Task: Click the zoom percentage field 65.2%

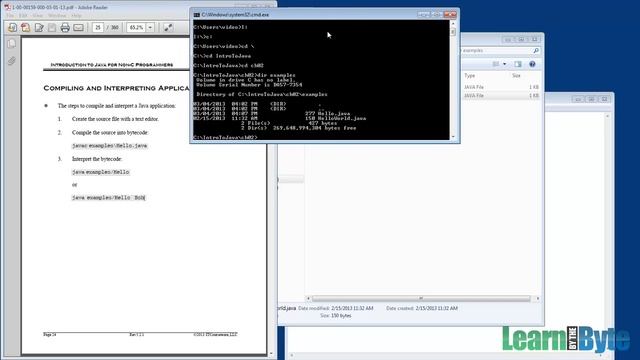Action: tap(136, 27)
